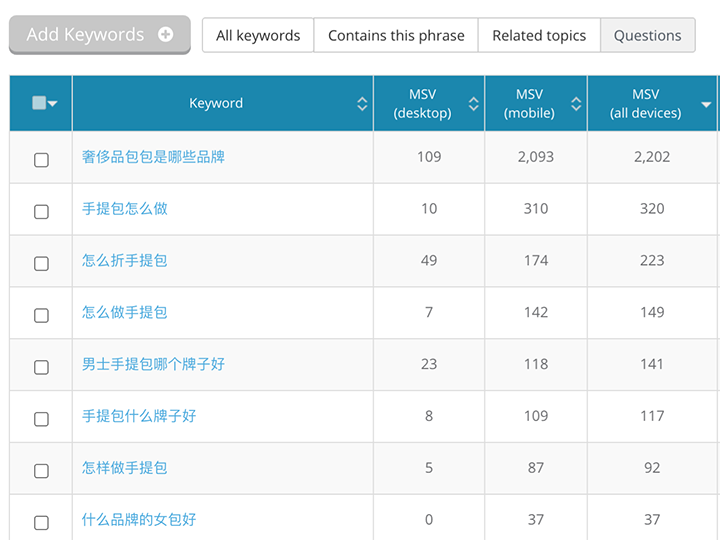Sort by MSV desktop column arrows
The width and height of the screenshot is (720, 540).
473,104
